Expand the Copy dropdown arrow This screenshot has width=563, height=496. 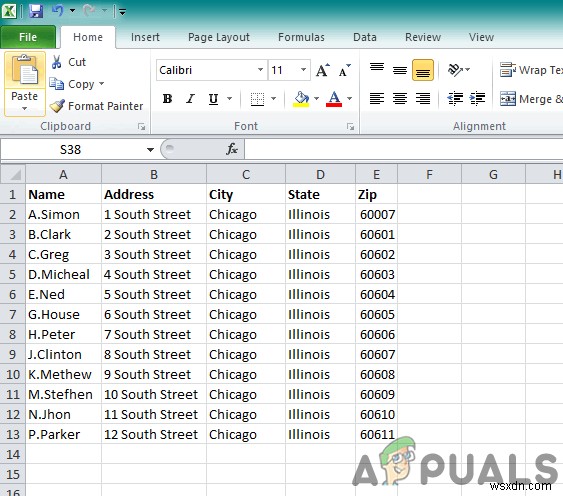102,84
